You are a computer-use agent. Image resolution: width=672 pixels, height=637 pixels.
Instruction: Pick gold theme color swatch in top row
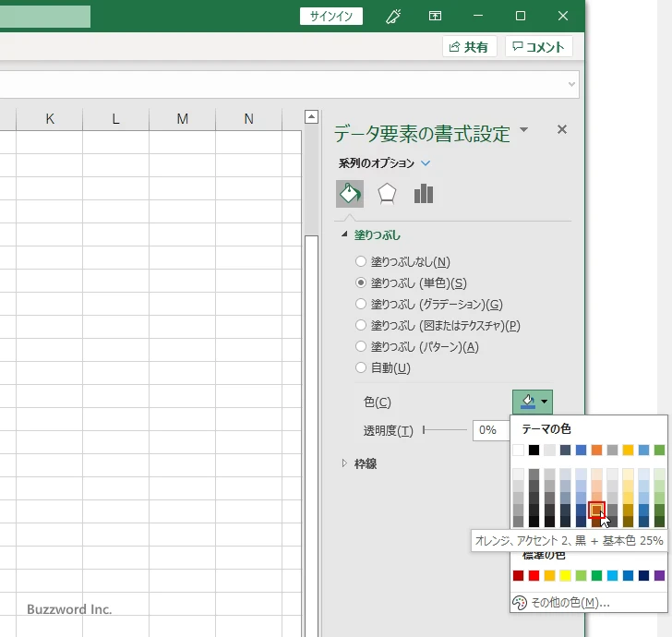tap(628, 450)
